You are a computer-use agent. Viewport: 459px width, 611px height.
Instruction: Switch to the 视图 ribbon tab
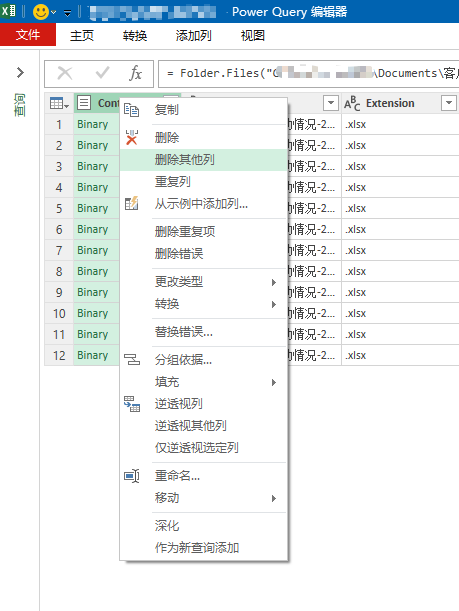(x=252, y=35)
